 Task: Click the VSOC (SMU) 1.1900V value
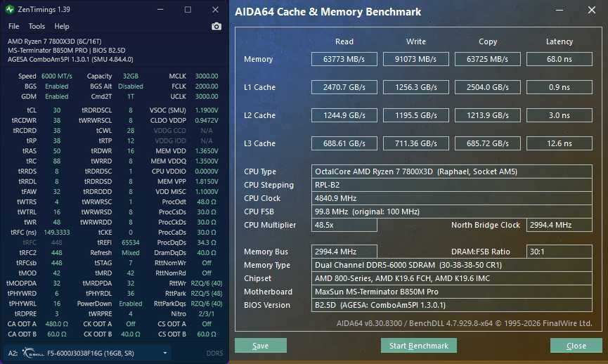pos(206,110)
